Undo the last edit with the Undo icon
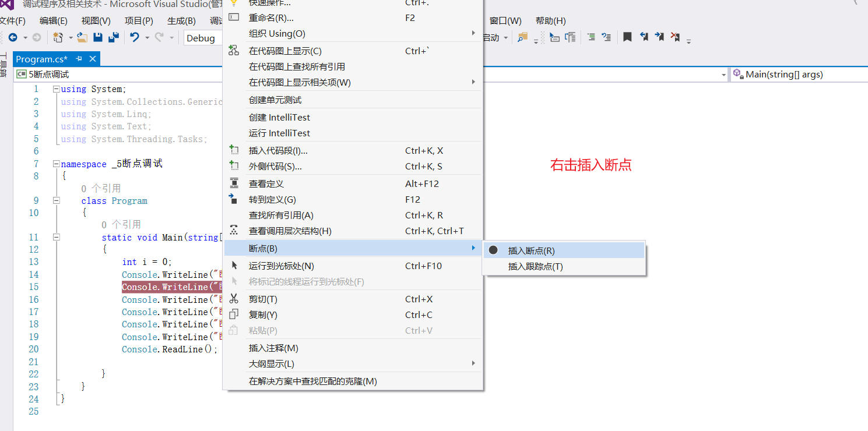This screenshot has height=431, width=868. coord(133,37)
